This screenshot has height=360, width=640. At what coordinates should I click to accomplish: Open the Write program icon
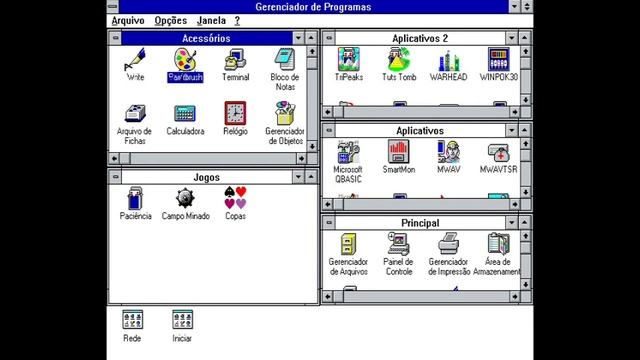135,60
